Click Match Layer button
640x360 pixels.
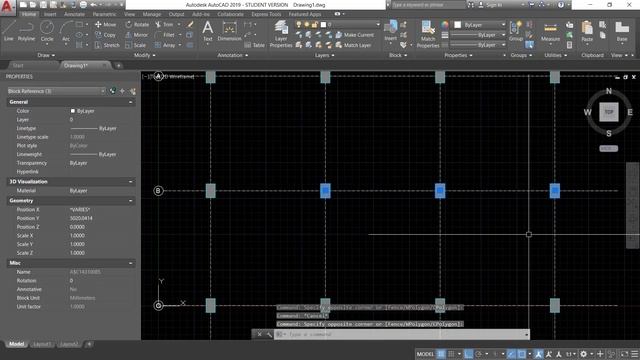click(353, 45)
